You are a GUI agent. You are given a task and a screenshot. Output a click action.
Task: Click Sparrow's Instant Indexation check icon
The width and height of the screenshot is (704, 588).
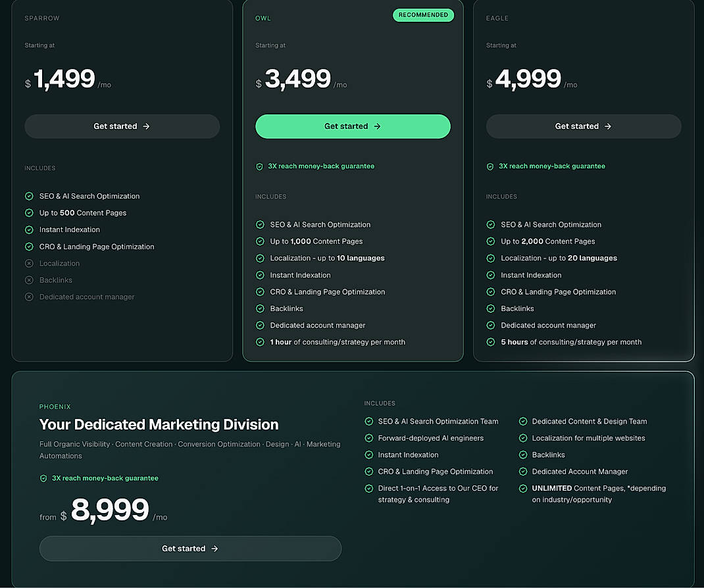(29, 230)
